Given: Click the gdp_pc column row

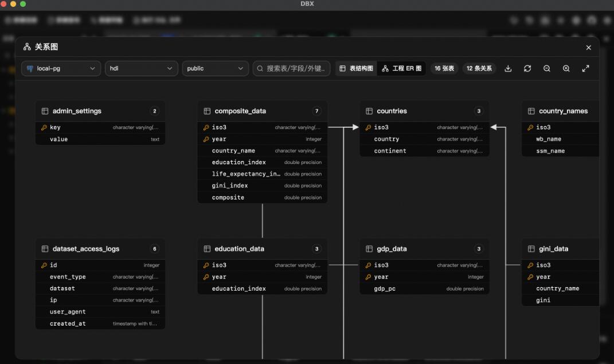Looking at the screenshot, I should [424, 289].
